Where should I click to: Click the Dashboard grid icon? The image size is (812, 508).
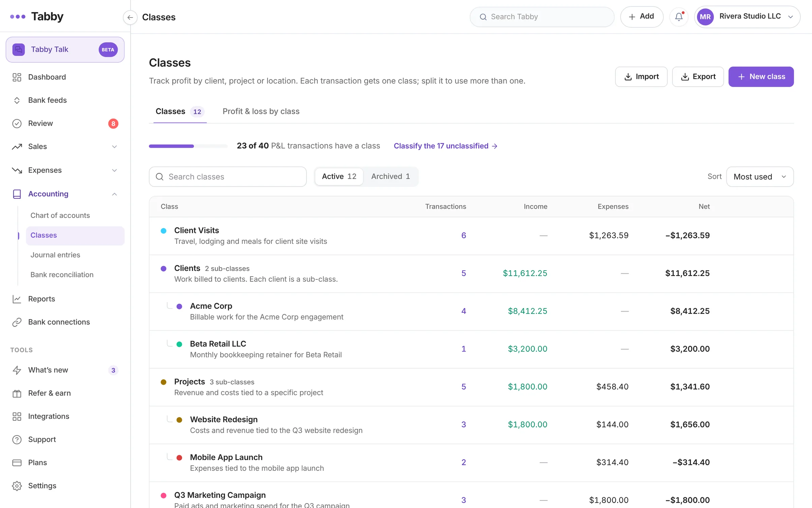pyautogui.click(x=17, y=77)
